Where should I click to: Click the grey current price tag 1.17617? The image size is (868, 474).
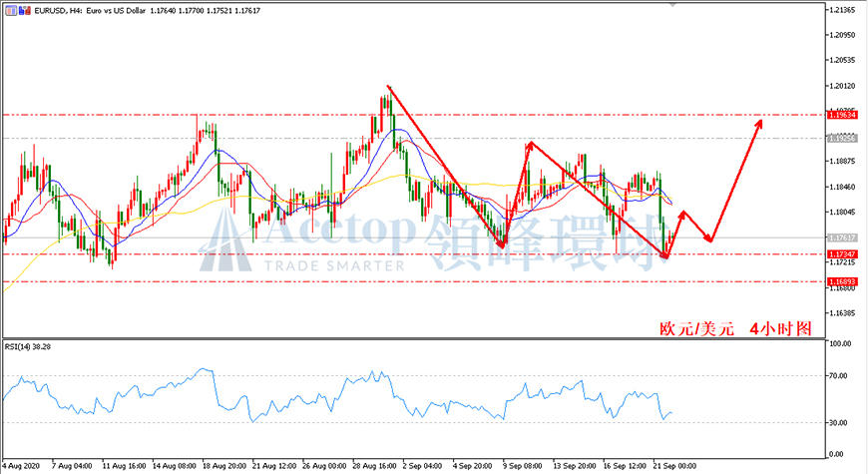[842, 238]
